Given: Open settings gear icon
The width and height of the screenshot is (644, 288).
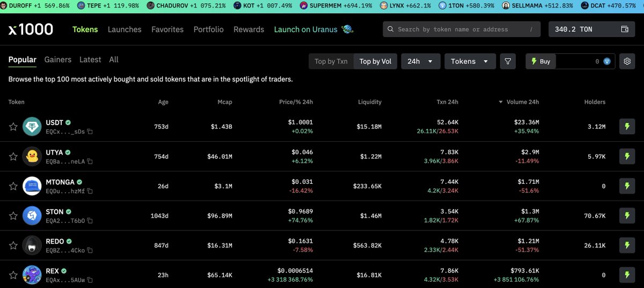Looking at the screenshot, I should [x=627, y=61].
